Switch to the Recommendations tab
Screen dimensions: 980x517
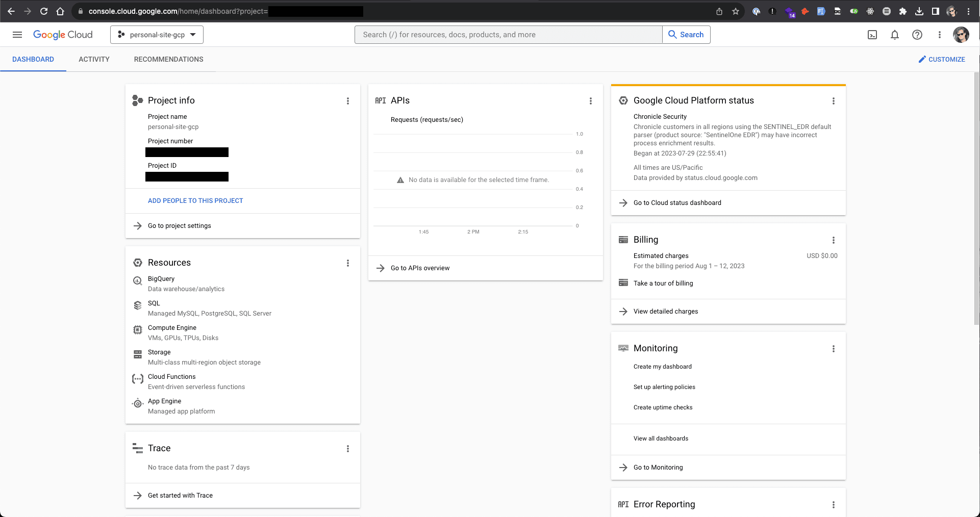pyautogui.click(x=169, y=59)
